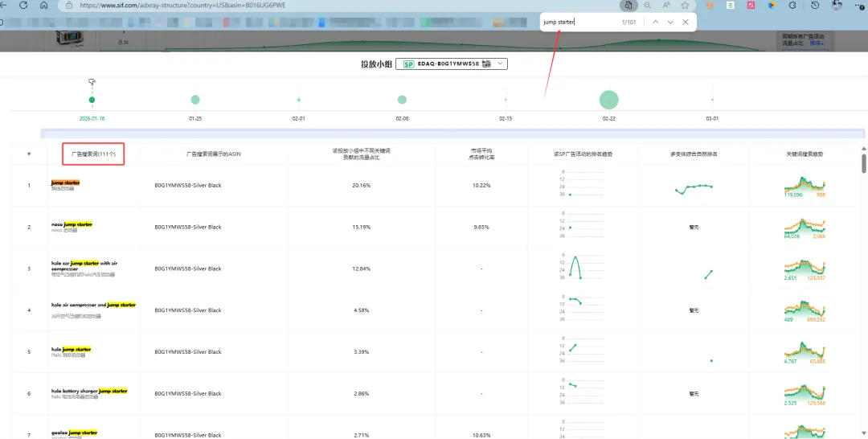
Task: Click the browser refresh icon
Action: (x=24, y=6)
